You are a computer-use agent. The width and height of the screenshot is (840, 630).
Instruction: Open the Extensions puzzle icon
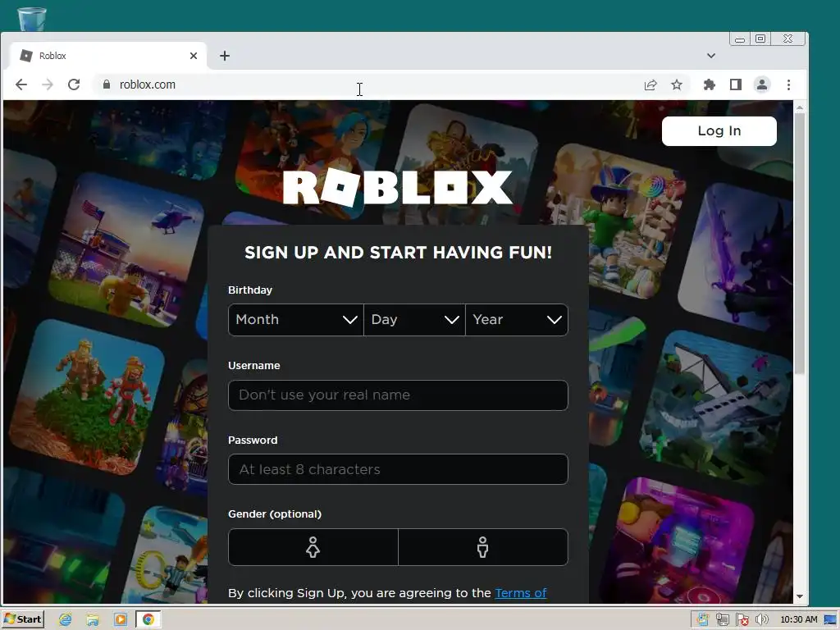(x=710, y=84)
